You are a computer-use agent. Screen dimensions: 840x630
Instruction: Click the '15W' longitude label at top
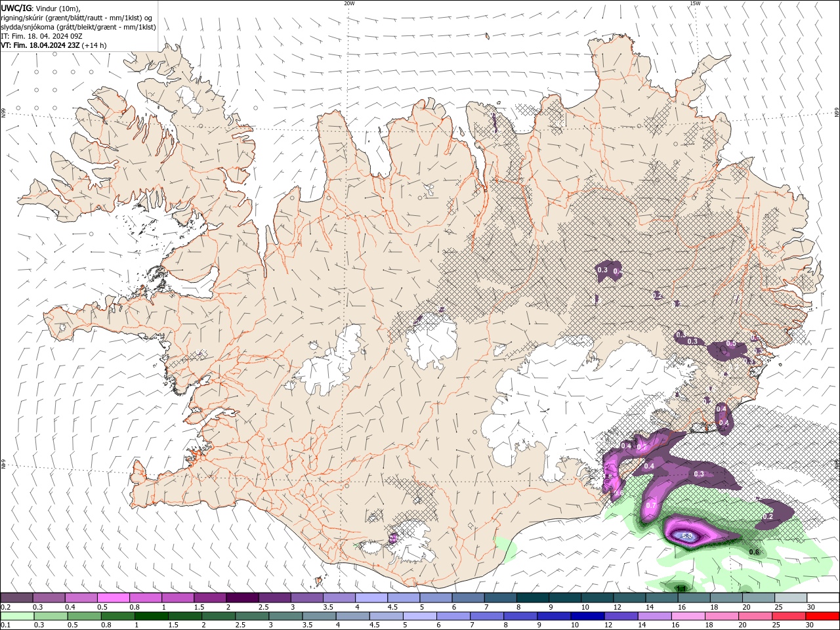point(696,3)
